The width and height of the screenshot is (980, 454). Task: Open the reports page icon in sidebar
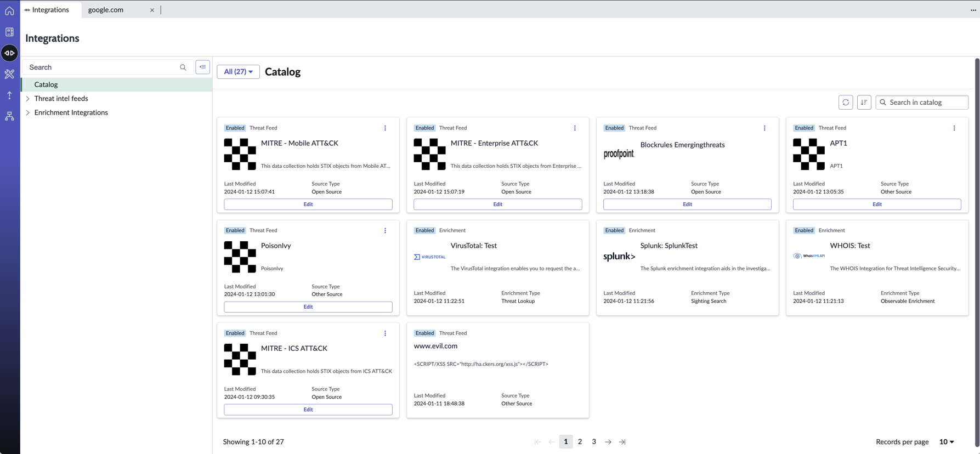(x=9, y=32)
